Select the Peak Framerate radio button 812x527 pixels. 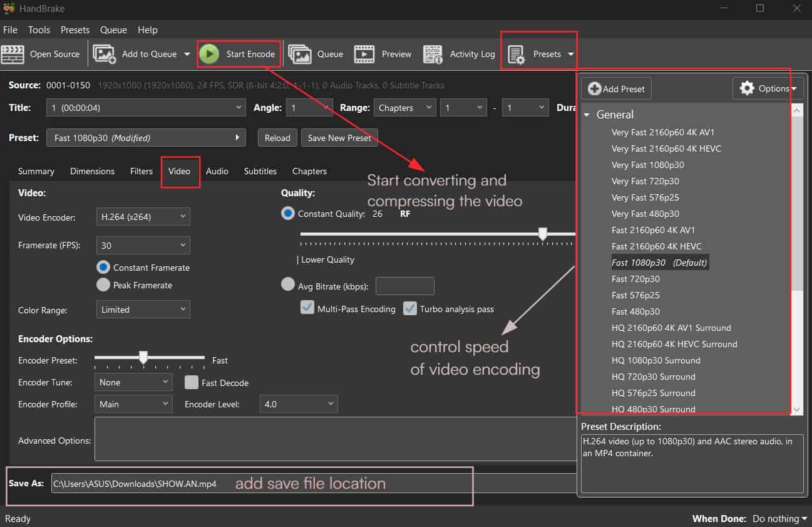(x=103, y=284)
